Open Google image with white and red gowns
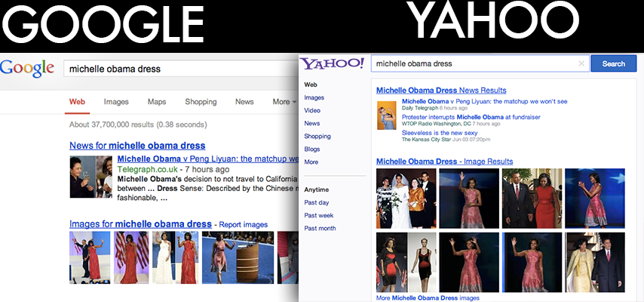Viewport: 644px width, 302px height. (176, 257)
